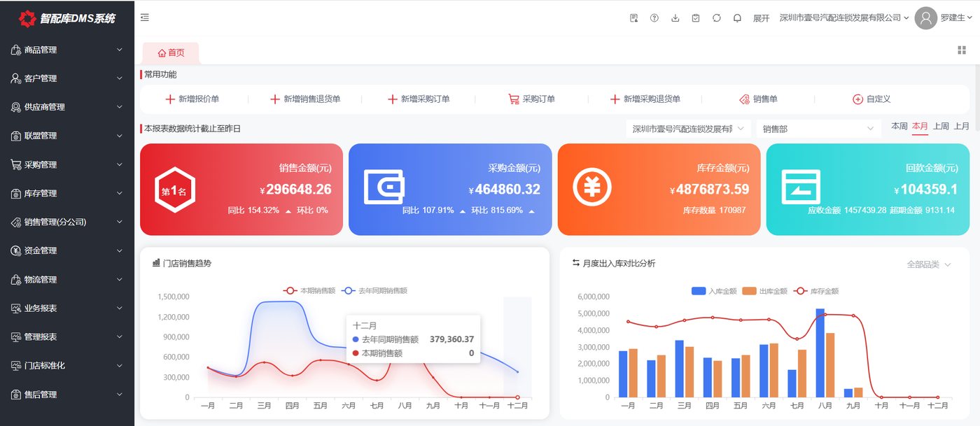Click the 业务报表 sidebar icon
980x426 pixels.
click(x=15, y=308)
